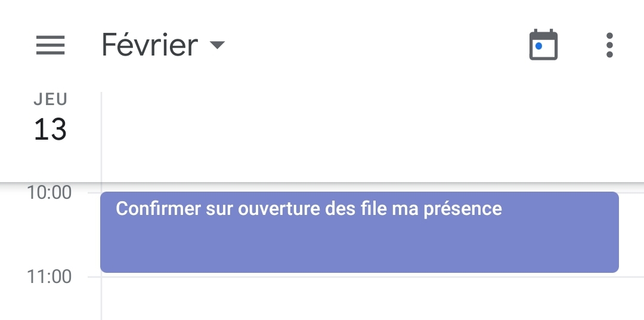Jump to today using the calendar icon
Screen dimensions: 644x320
(x=543, y=45)
